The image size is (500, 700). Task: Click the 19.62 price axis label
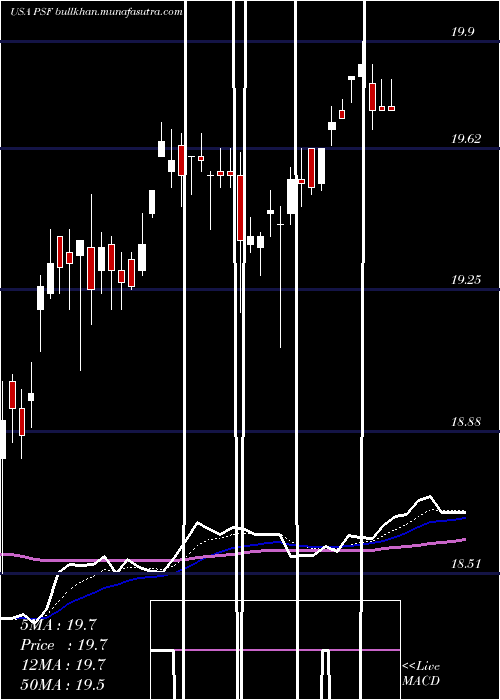click(466, 139)
